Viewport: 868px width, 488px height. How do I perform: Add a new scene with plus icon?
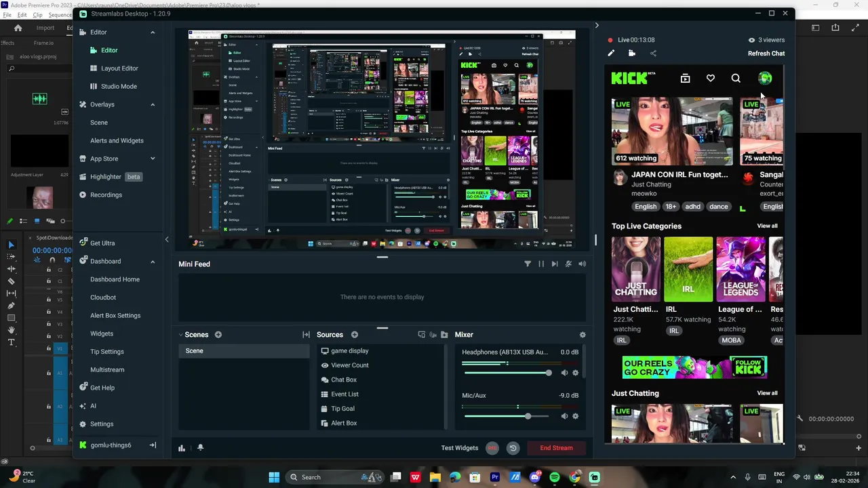coord(218,335)
